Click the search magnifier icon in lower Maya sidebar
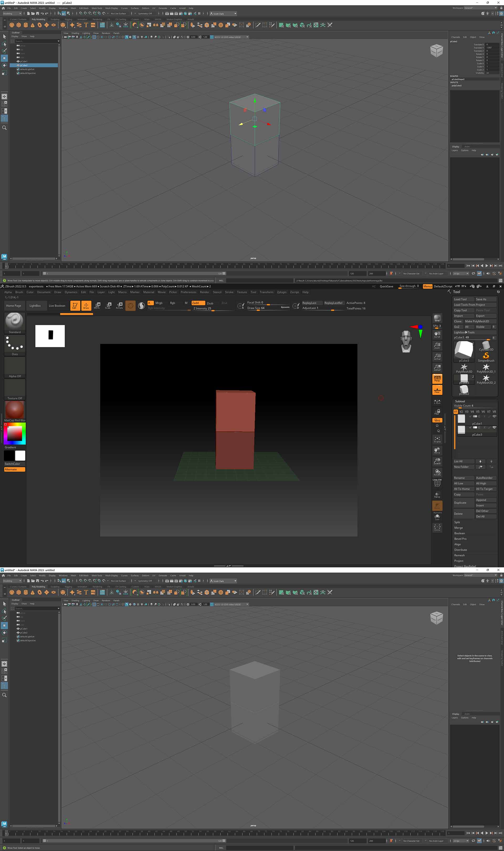Screen dimensions: 504x851 [x=4, y=695]
